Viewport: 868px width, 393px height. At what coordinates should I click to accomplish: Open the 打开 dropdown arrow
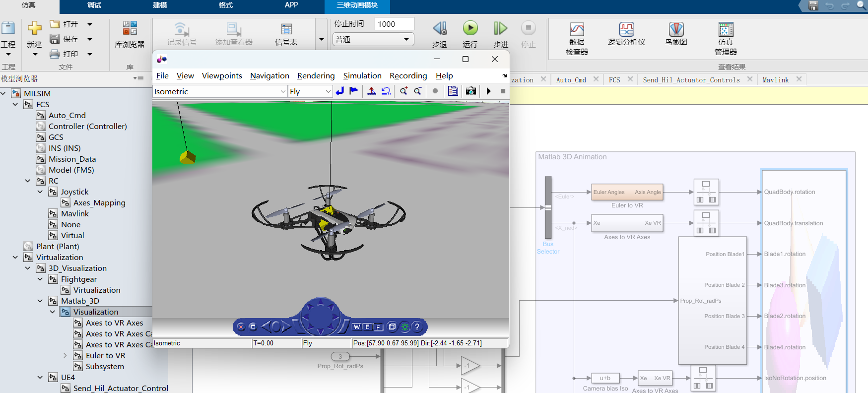[x=90, y=24]
